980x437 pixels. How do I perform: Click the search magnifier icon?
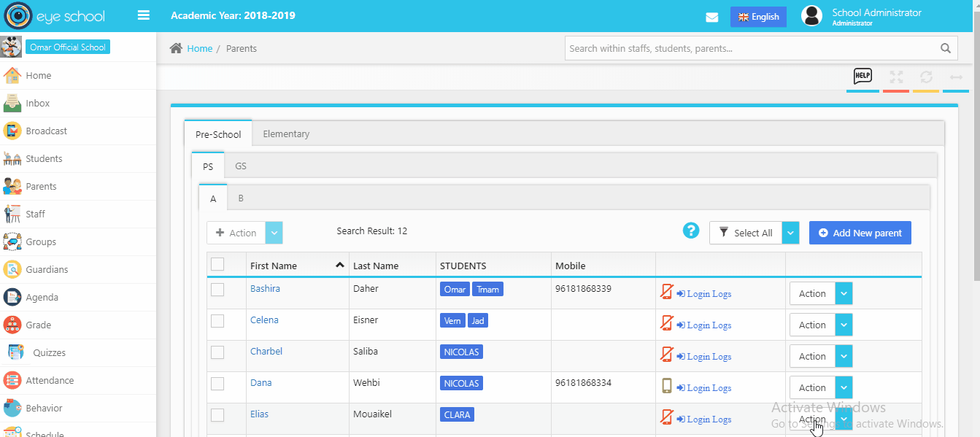point(946,49)
